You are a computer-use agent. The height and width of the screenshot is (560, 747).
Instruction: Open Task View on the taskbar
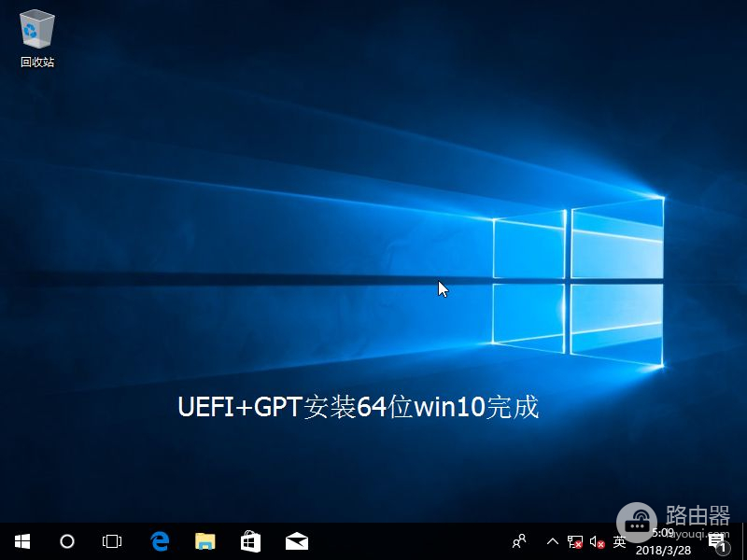(112, 541)
